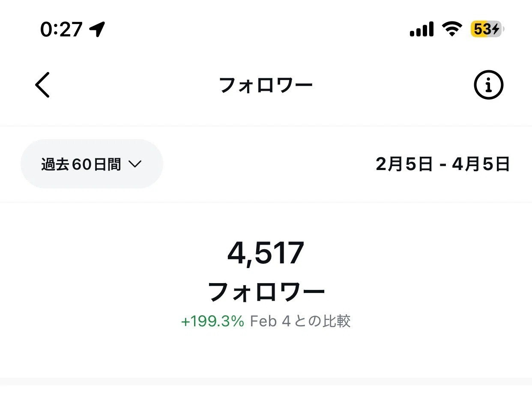Tap the 4月5日 end date
This screenshot has height=400, width=532.
[x=481, y=164]
